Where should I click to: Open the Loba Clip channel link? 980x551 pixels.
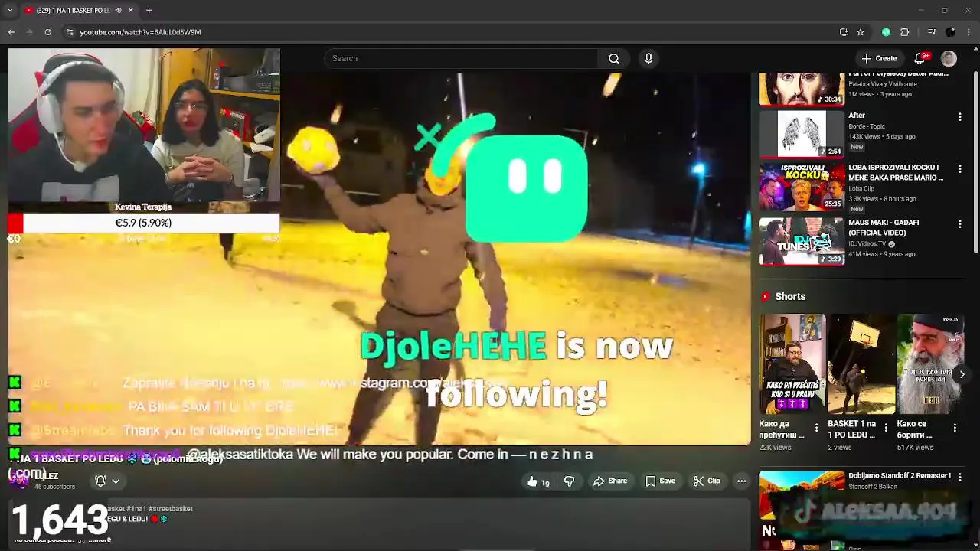861,189
